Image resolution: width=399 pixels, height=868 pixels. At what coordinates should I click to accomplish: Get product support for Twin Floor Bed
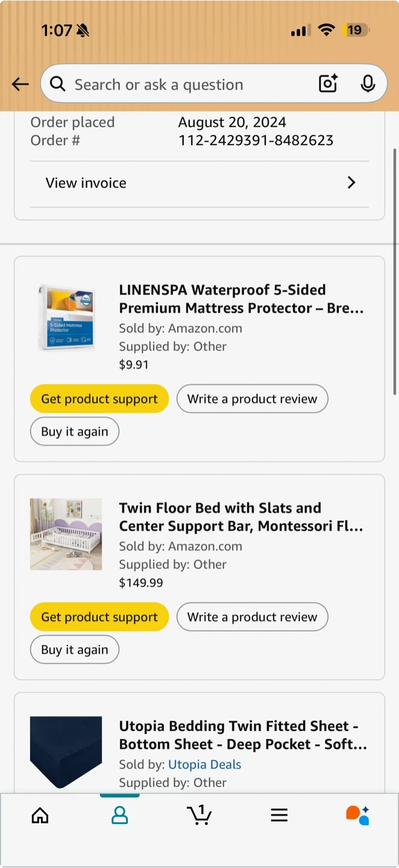point(99,617)
